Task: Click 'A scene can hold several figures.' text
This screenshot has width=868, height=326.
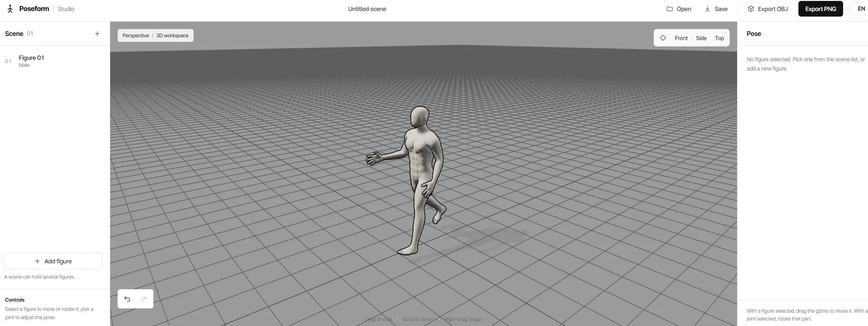Action: (x=40, y=277)
